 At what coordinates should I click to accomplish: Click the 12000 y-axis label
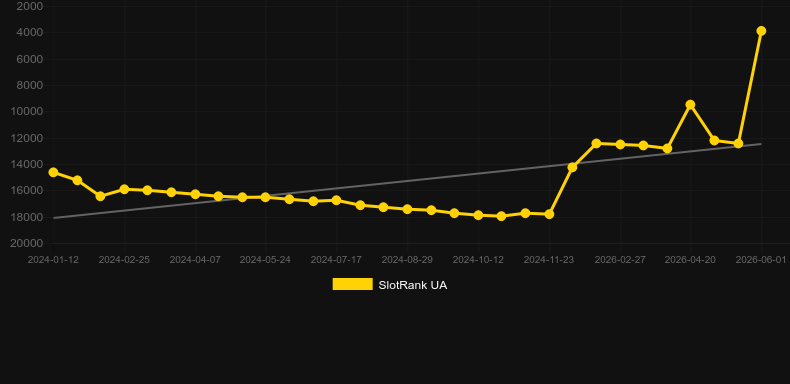click(x=27, y=138)
